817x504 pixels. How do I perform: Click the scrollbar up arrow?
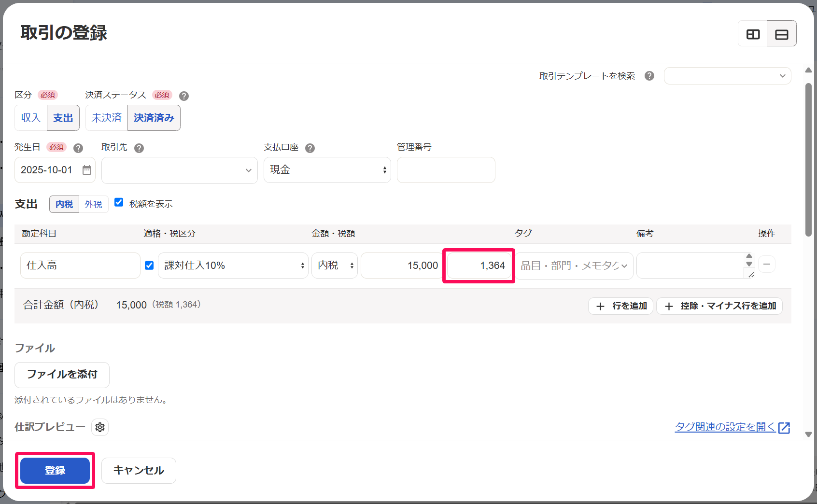[x=808, y=70]
